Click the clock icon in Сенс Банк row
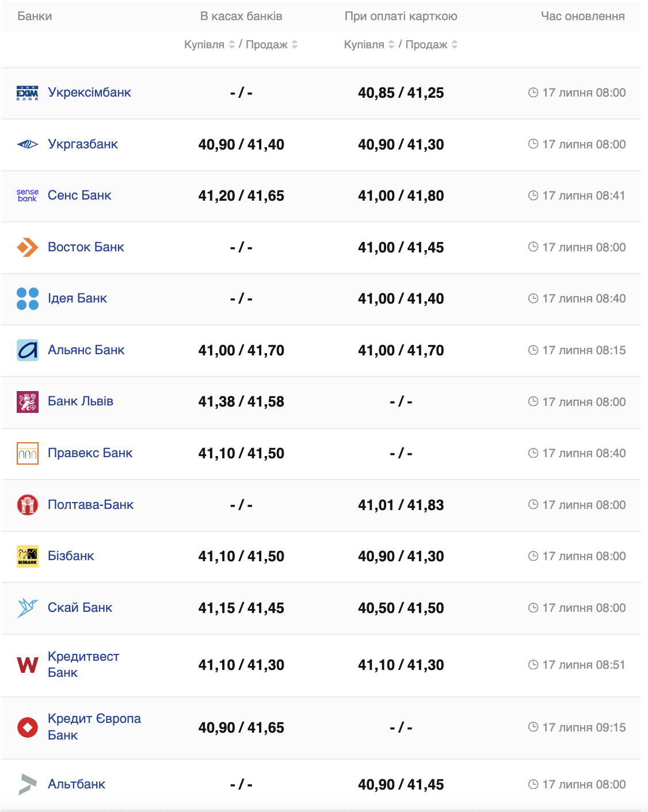Image resolution: width=648 pixels, height=812 pixels. (x=533, y=196)
